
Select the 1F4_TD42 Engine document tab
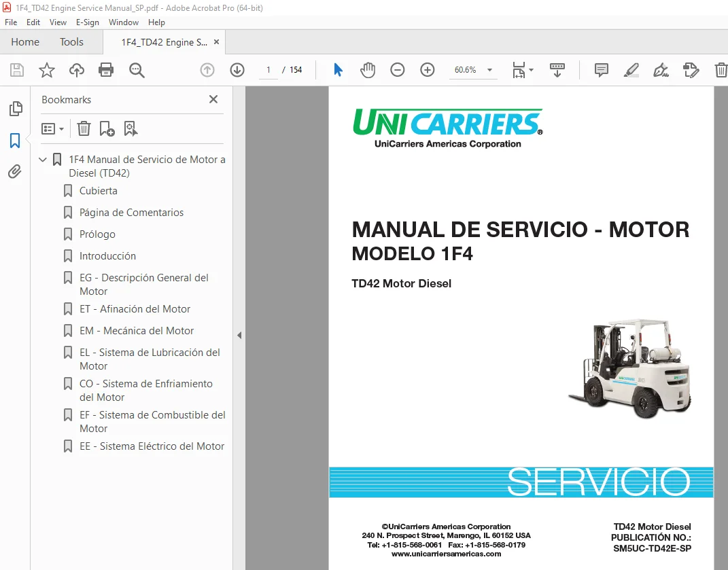164,42
